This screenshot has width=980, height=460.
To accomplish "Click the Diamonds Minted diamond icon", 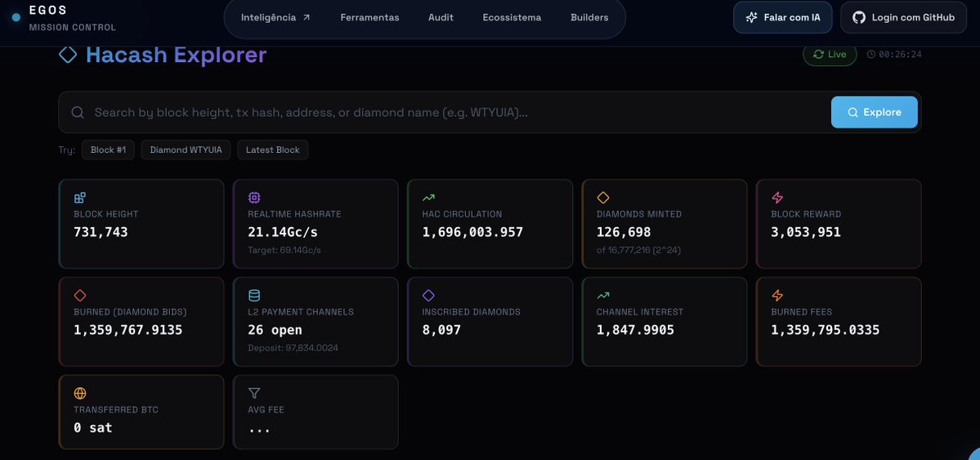I will click(x=603, y=198).
